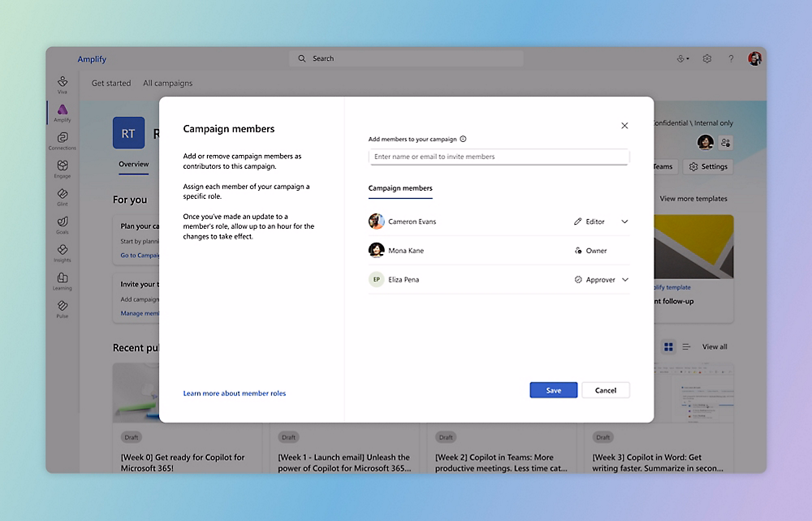The width and height of the screenshot is (812, 521).
Task: Switch to grid view of publications
Action: coord(668,347)
